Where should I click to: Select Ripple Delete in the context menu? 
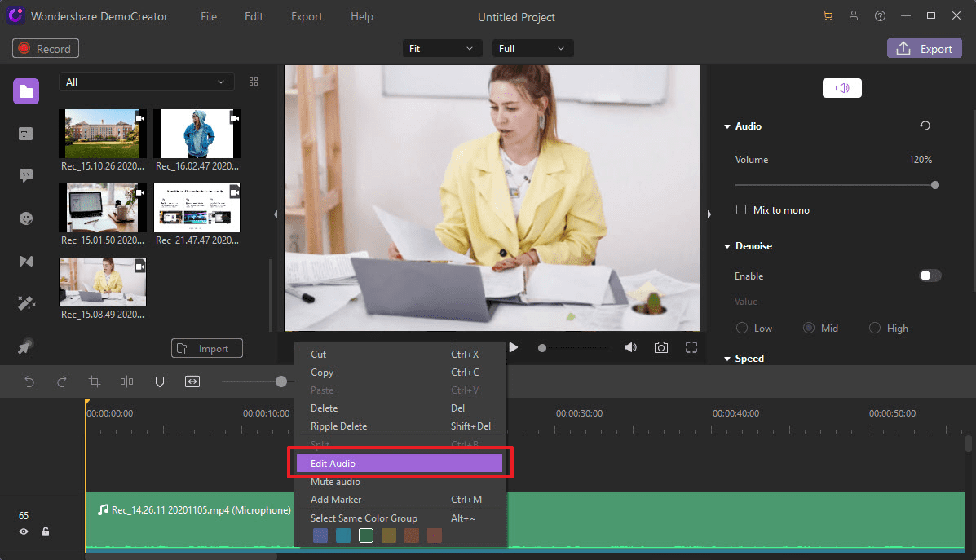339,426
